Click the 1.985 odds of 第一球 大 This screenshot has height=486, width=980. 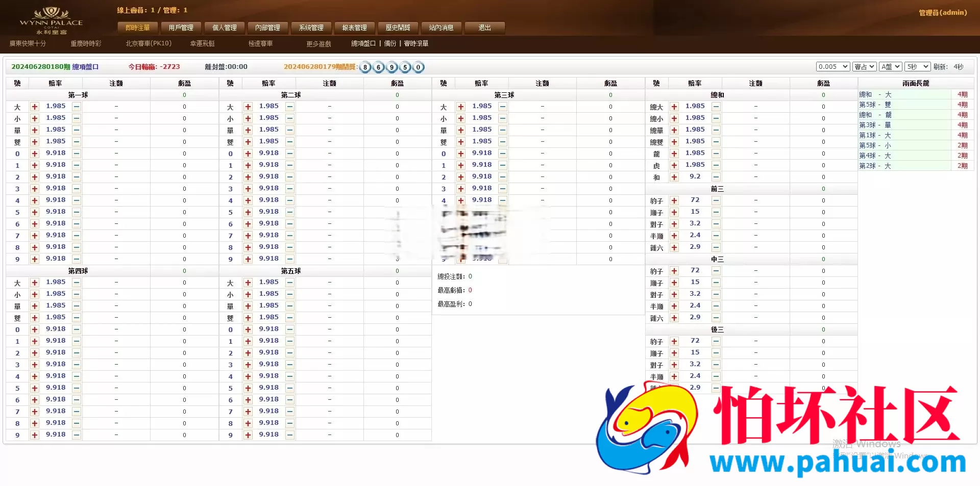(56, 106)
